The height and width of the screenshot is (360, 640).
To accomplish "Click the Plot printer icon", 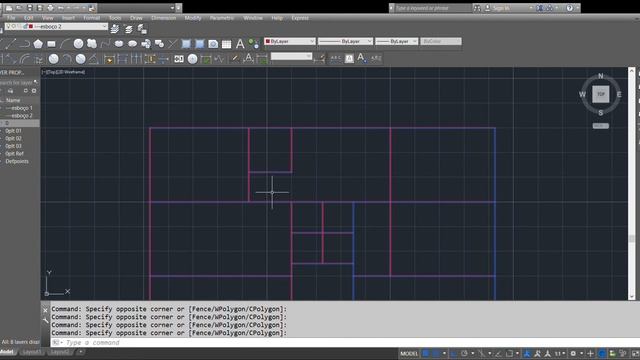I will (x=50, y=8).
